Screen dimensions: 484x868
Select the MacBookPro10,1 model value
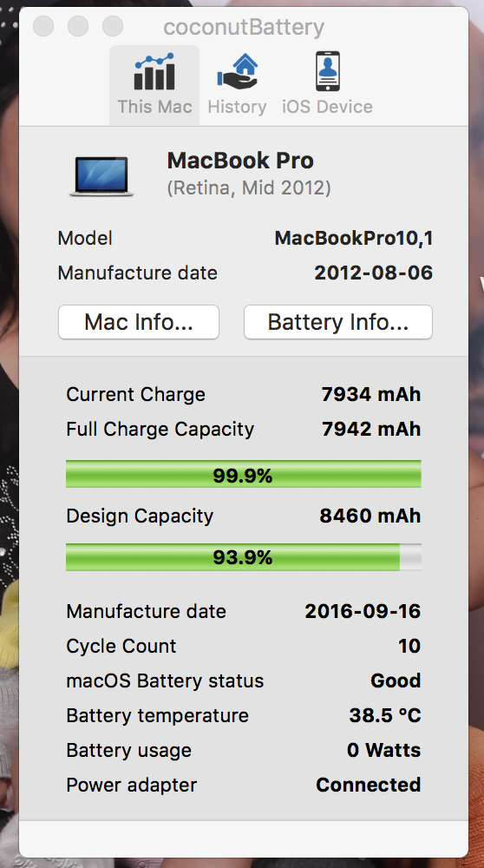[354, 238]
